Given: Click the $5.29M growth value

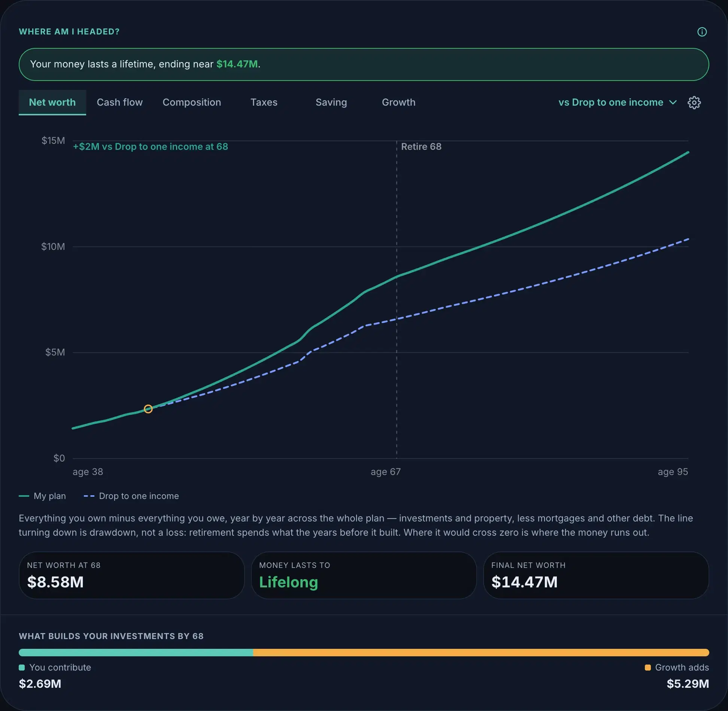Looking at the screenshot, I should 688,684.
